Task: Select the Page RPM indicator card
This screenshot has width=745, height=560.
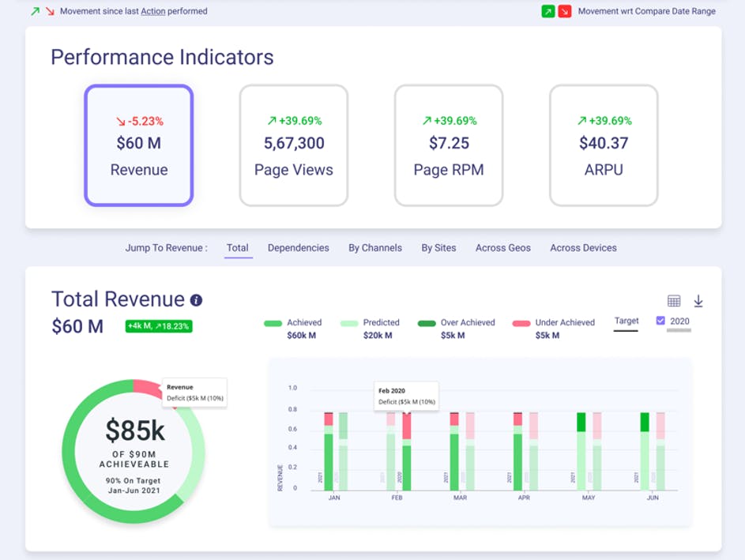Action: click(x=449, y=145)
